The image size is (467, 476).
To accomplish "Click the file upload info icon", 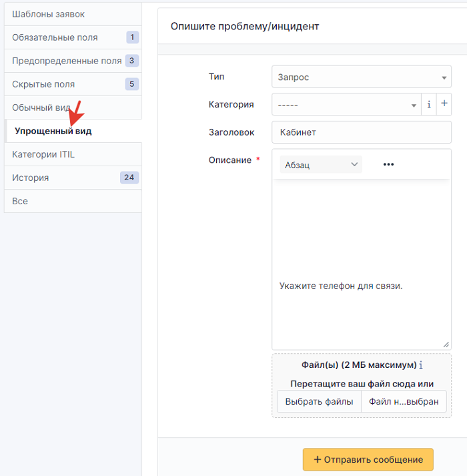I will 421,365.
